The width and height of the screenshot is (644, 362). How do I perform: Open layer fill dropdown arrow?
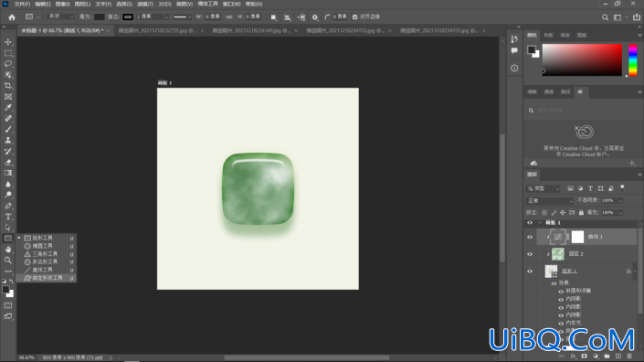(x=620, y=212)
